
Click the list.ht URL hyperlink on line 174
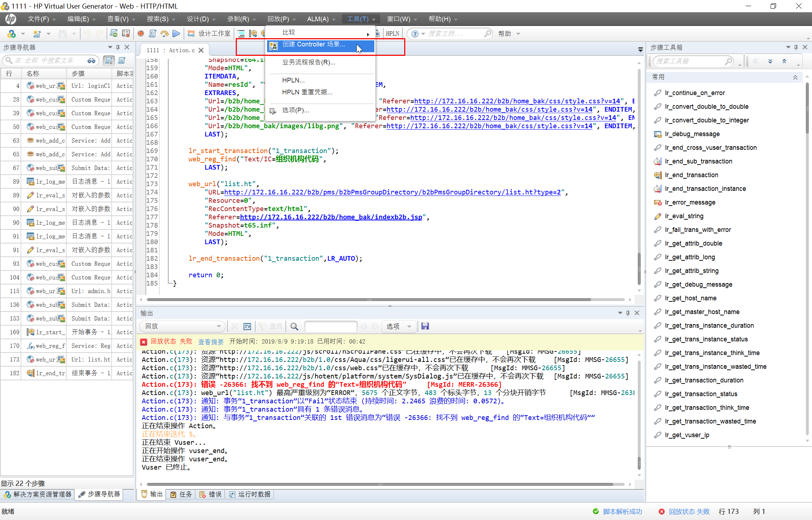(392, 192)
